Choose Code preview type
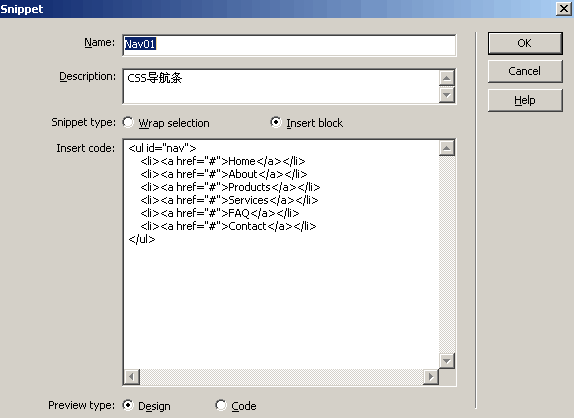The width and height of the screenshot is (574, 418). click(x=221, y=405)
